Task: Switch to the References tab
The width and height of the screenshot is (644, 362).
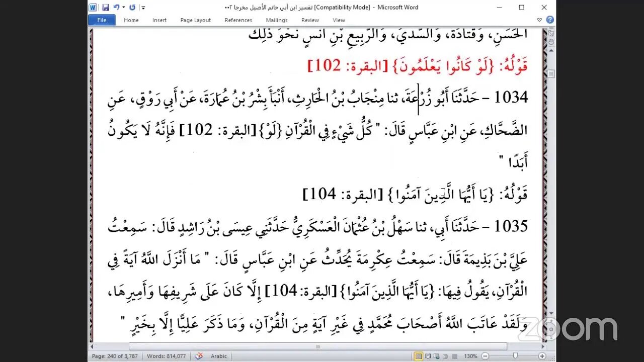Action: coord(238,20)
